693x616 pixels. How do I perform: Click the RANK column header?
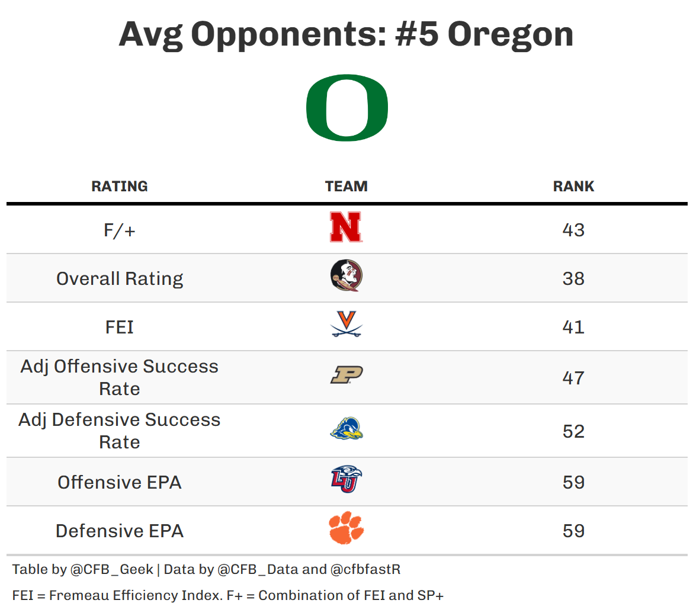pos(573,186)
